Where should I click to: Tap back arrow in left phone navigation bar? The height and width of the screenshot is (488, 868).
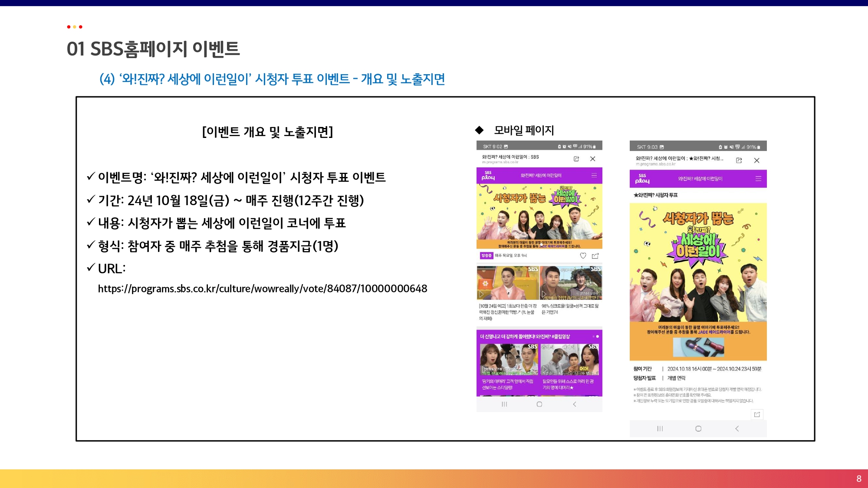(575, 404)
